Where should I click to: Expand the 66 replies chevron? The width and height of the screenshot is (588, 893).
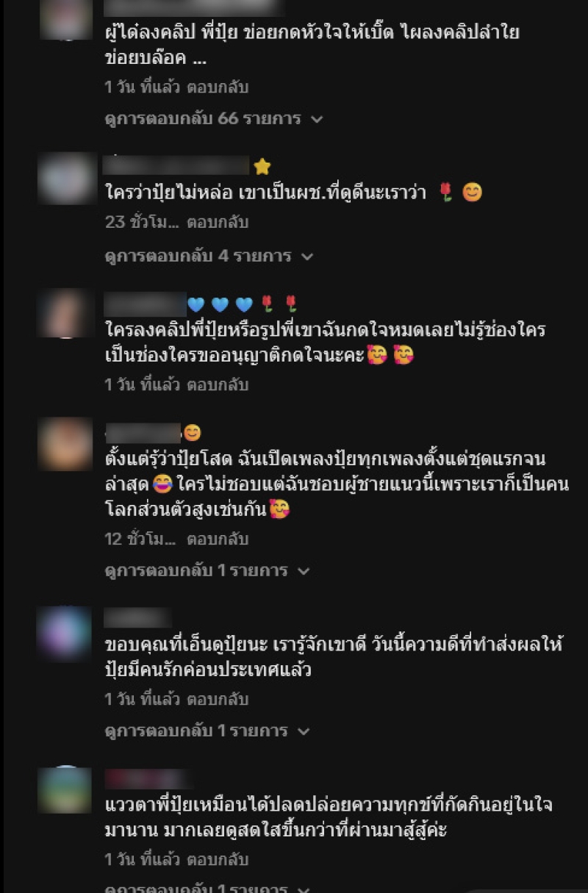tap(317, 119)
